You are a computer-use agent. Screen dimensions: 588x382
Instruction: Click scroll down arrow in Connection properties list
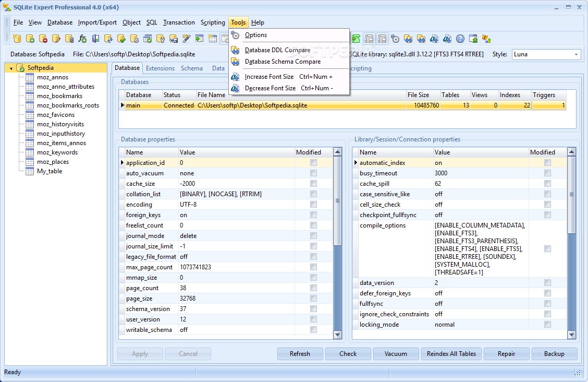click(571, 335)
